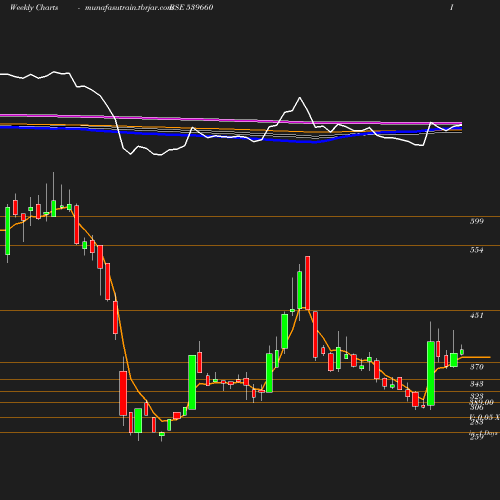The image size is (500, 500).
Task: Click the 554 price level label
Action: (477, 250)
